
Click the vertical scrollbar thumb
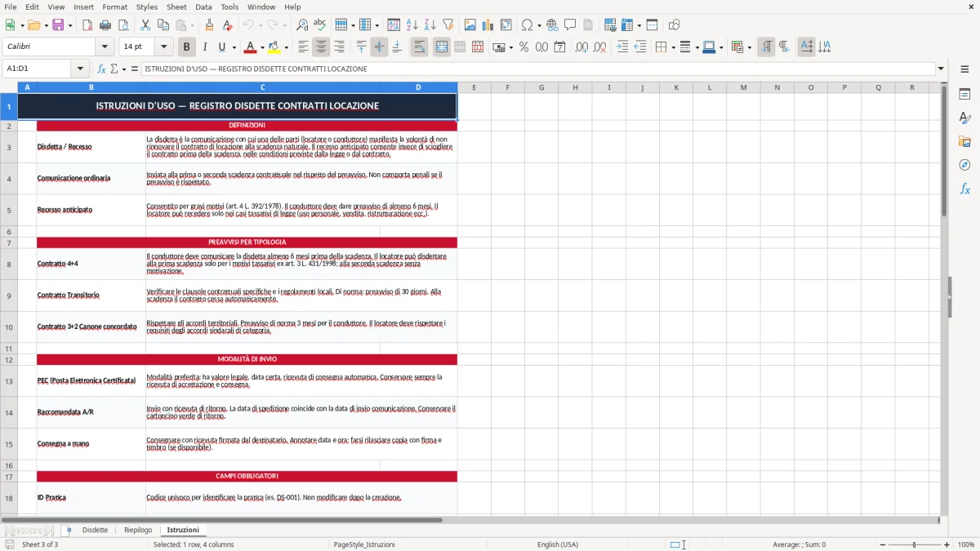coord(944,151)
